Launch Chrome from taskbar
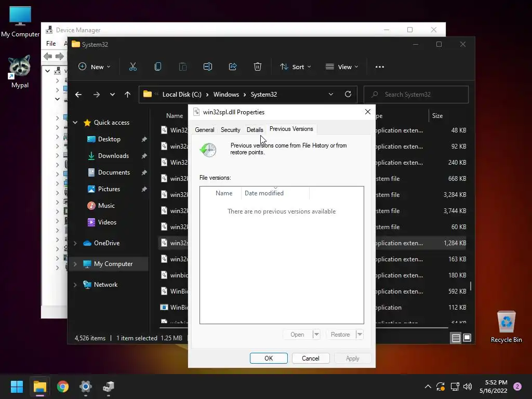This screenshot has width=532, height=399. pyautogui.click(x=63, y=387)
